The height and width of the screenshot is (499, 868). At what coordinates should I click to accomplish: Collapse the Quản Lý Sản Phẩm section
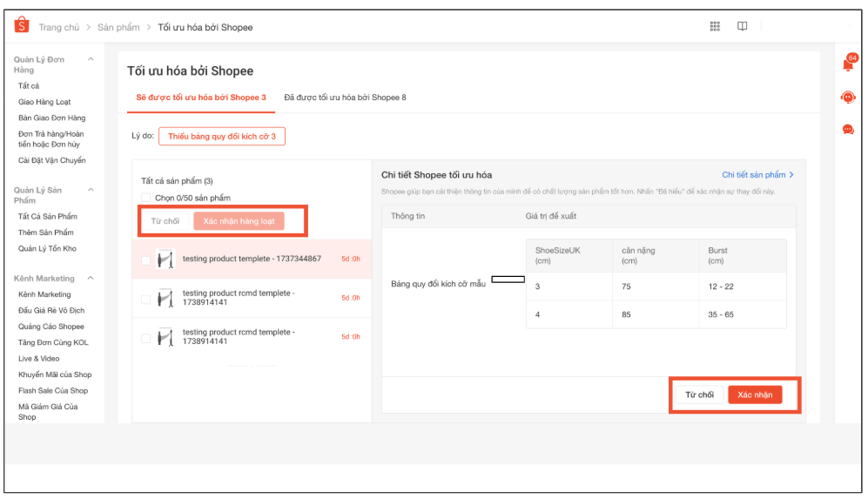91,190
